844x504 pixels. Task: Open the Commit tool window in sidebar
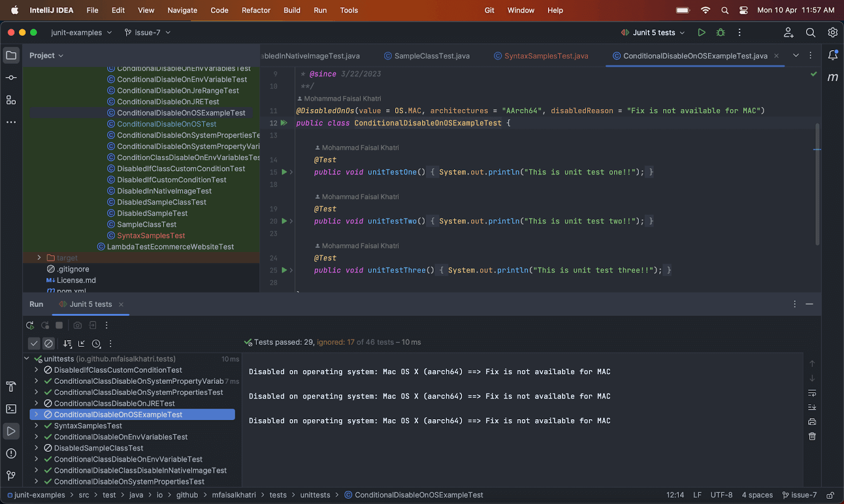pyautogui.click(x=11, y=77)
